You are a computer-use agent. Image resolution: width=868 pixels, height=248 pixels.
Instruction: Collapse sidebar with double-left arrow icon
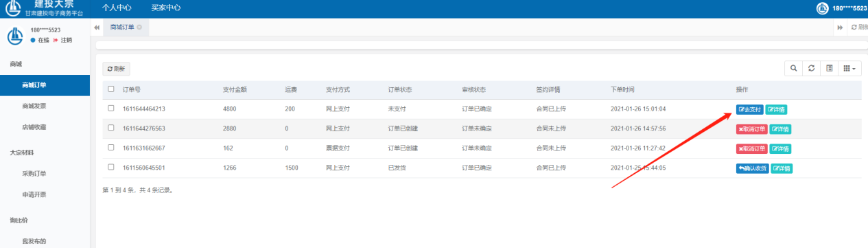(x=97, y=27)
